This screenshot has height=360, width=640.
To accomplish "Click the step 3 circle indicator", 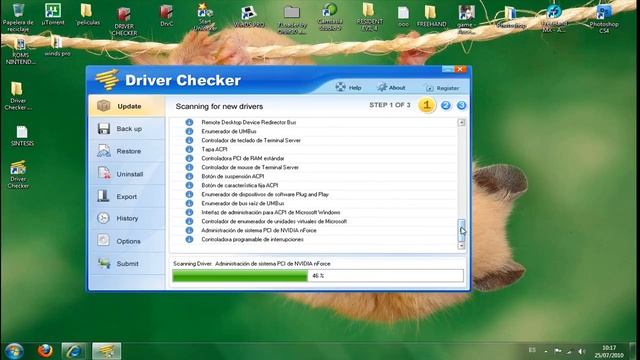I will click(462, 105).
